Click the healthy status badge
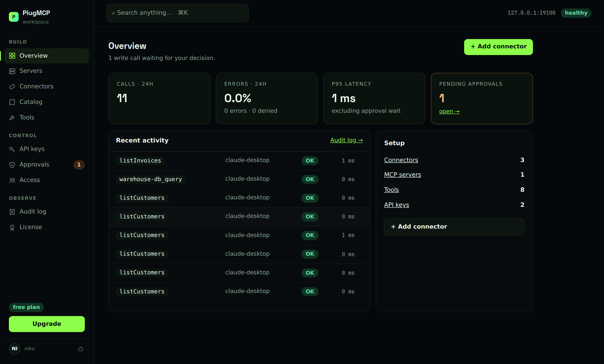Viewport: 604px width, 364px height. 576,13
